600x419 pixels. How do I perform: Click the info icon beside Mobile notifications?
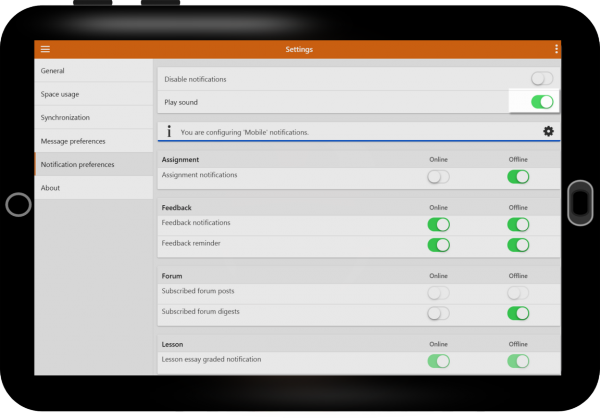pyautogui.click(x=169, y=131)
